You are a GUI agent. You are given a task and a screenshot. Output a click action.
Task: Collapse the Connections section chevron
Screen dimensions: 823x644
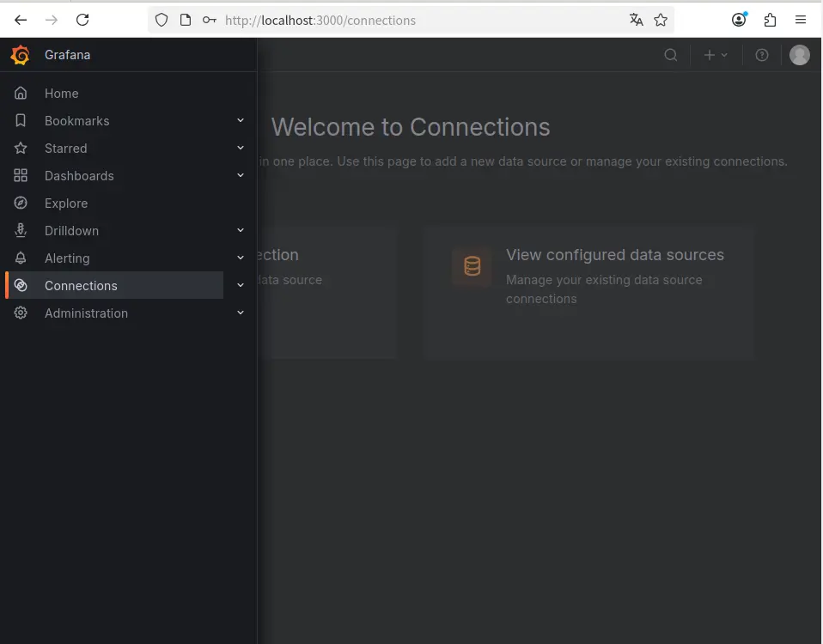(241, 286)
